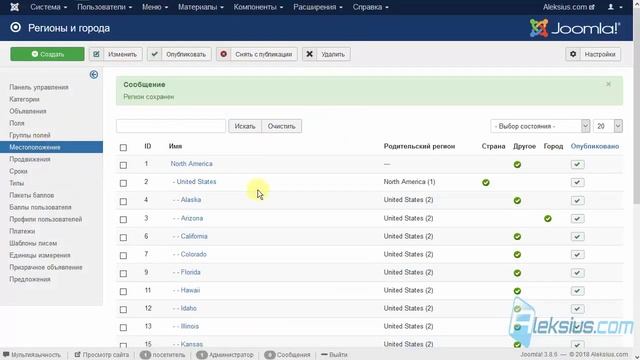Toggle Другое status icon for Alaska

pyautogui.click(x=517, y=200)
